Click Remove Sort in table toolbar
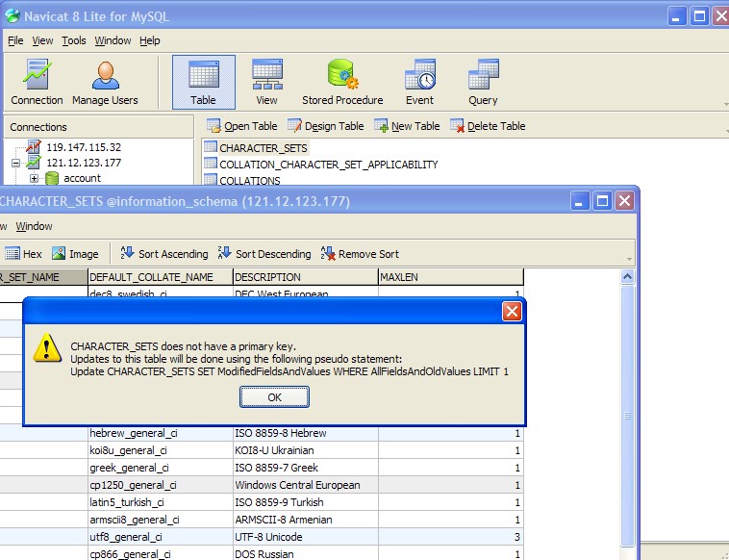The height and width of the screenshot is (560, 729). pos(360,254)
